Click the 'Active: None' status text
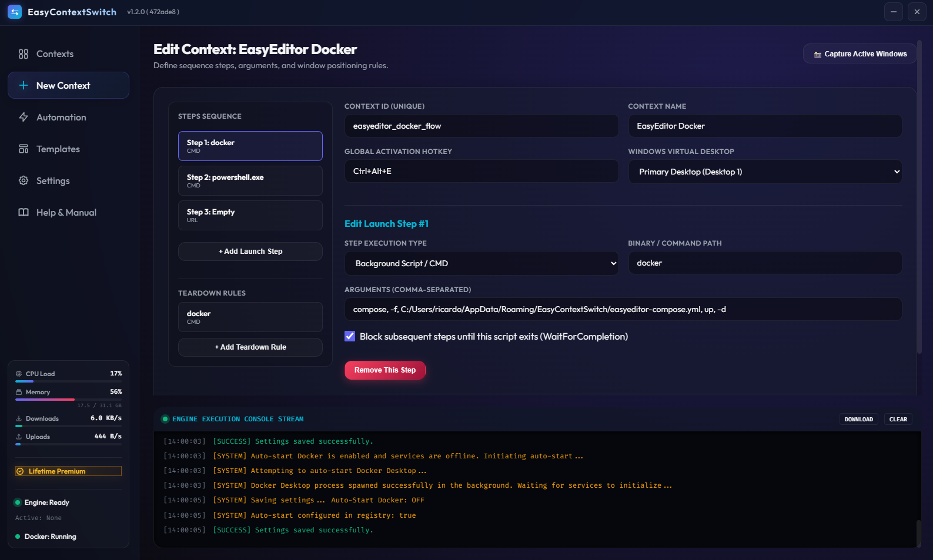Image resolution: width=933 pixels, height=560 pixels. coord(38,518)
